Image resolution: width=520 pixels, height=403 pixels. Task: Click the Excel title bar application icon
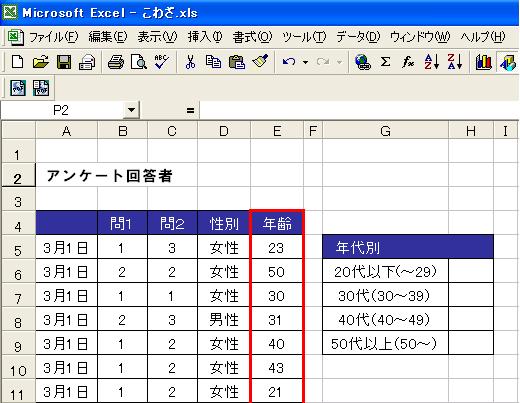pos(10,13)
